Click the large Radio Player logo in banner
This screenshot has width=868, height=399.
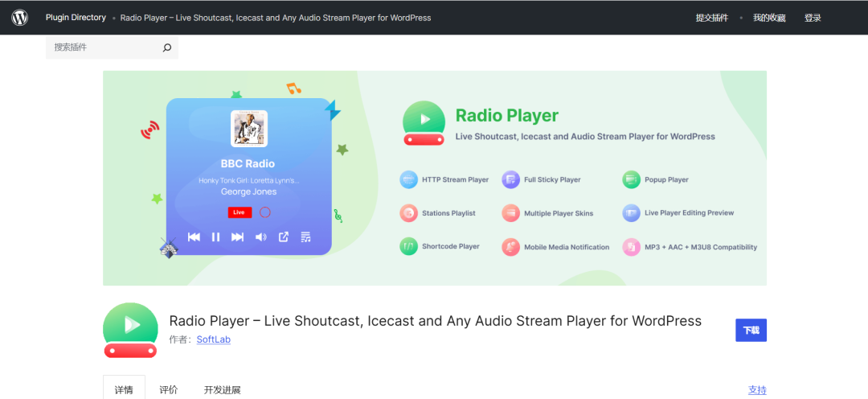[424, 123]
